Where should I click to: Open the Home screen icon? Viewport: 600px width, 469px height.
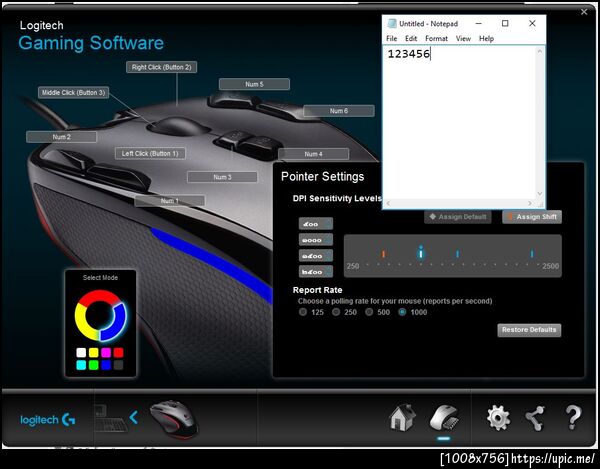click(402, 417)
